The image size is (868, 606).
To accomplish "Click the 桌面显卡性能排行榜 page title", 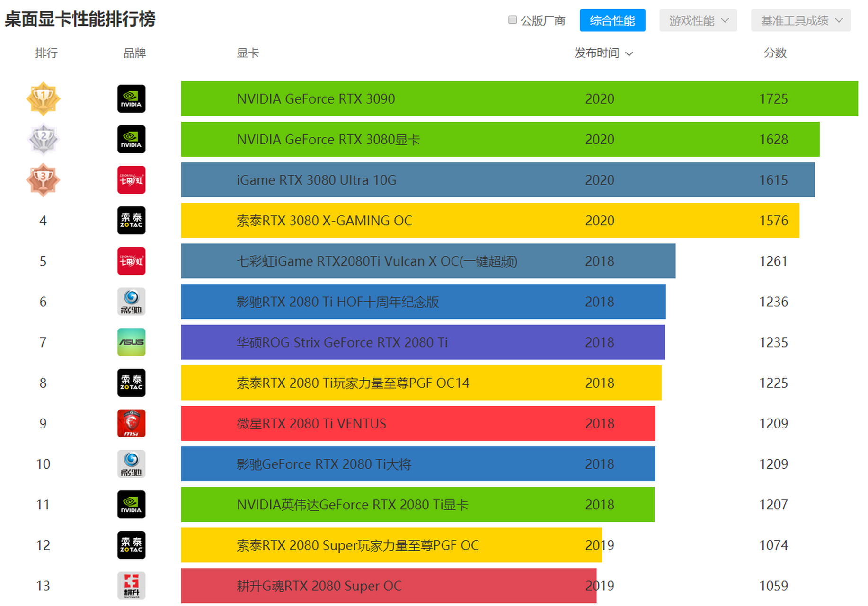I will tap(80, 19).
